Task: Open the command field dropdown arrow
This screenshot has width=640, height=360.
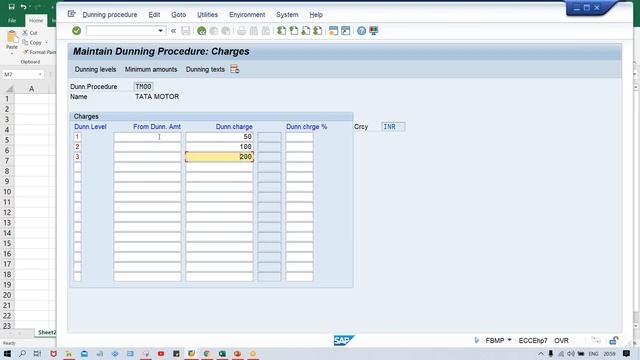Action: pyautogui.click(x=160, y=31)
